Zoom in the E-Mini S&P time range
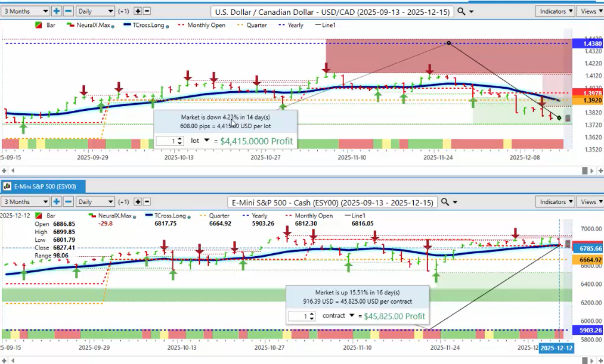 [x=56, y=202]
